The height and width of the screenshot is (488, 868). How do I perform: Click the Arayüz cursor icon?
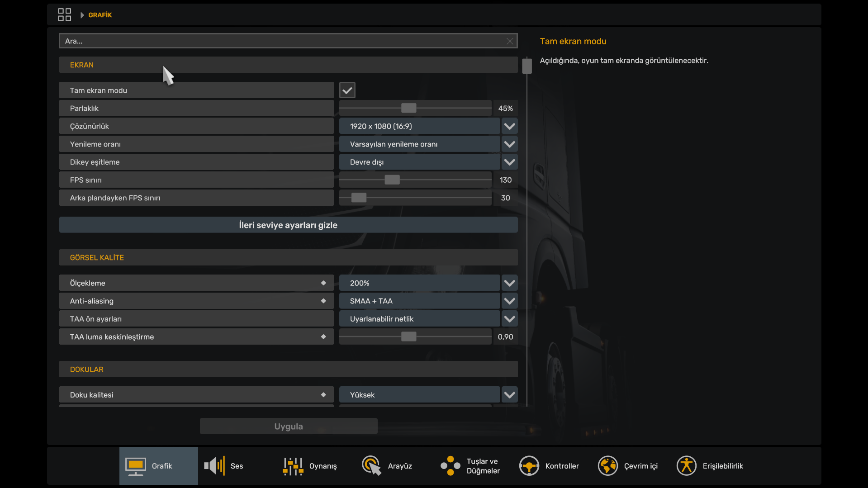pos(371,465)
